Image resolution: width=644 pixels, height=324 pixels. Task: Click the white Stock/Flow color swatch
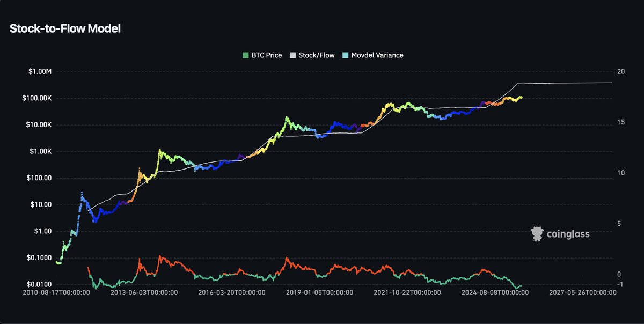pos(292,55)
